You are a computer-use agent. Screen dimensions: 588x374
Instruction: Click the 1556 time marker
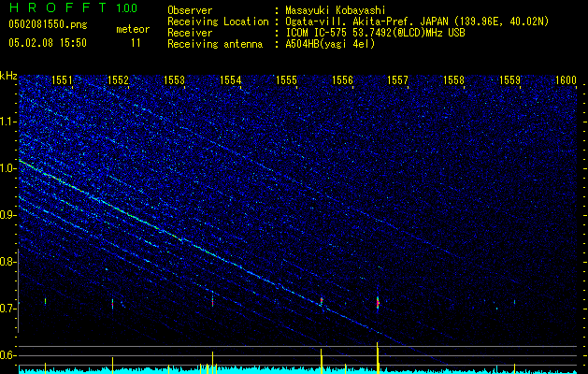(x=342, y=79)
